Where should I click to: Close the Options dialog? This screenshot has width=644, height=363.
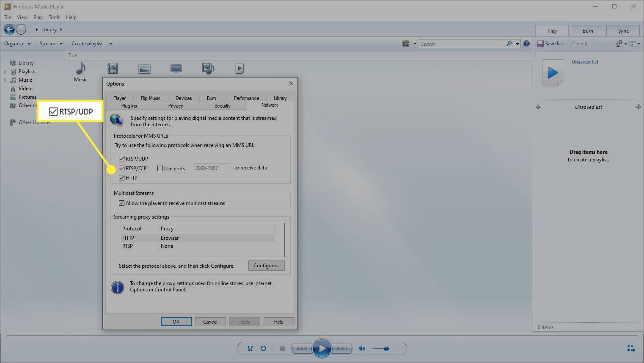point(291,83)
